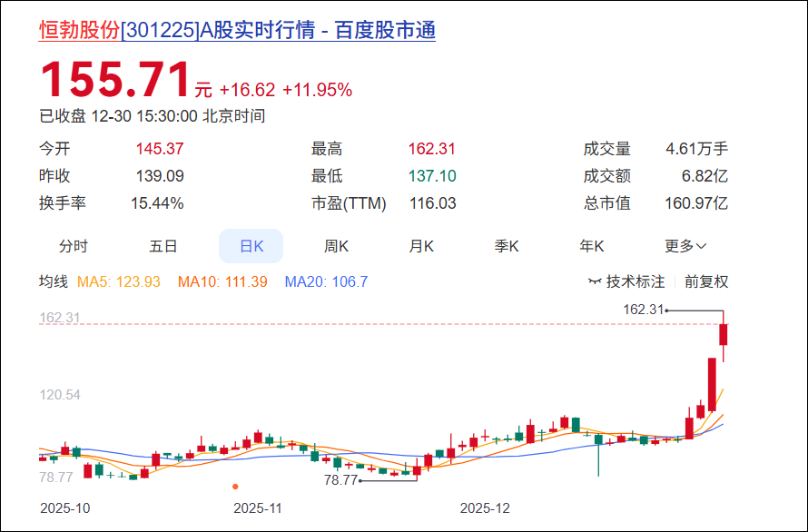The image size is (808, 532).
Task: Click the latest red candlestick at 162.31
Action: [x=724, y=335]
